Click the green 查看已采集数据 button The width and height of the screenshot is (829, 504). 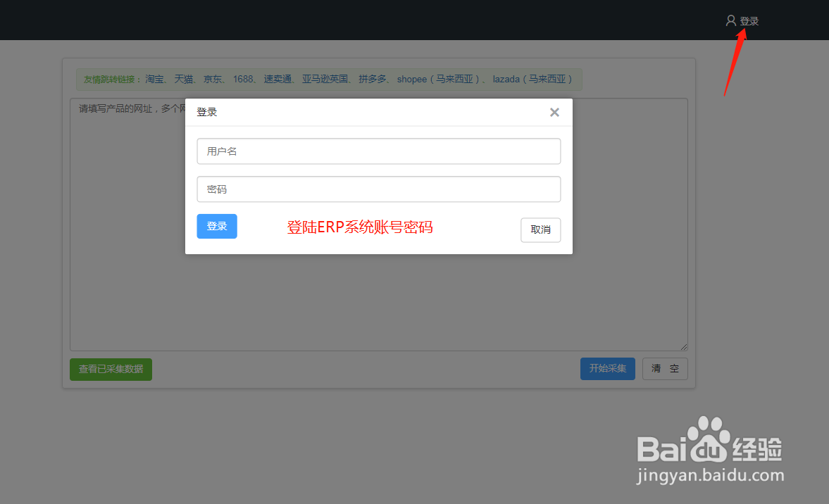pyautogui.click(x=111, y=370)
